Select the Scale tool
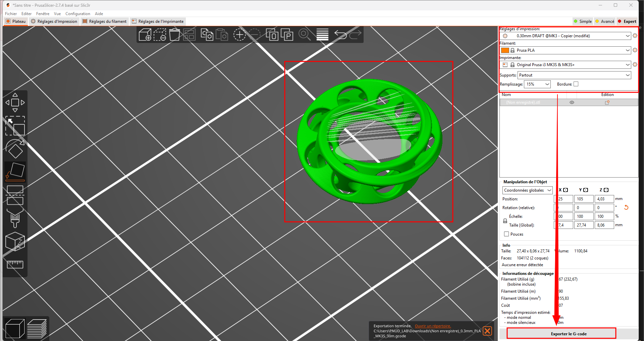Image resolution: width=644 pixels, height=341 pixels. (x=15, y=126)
